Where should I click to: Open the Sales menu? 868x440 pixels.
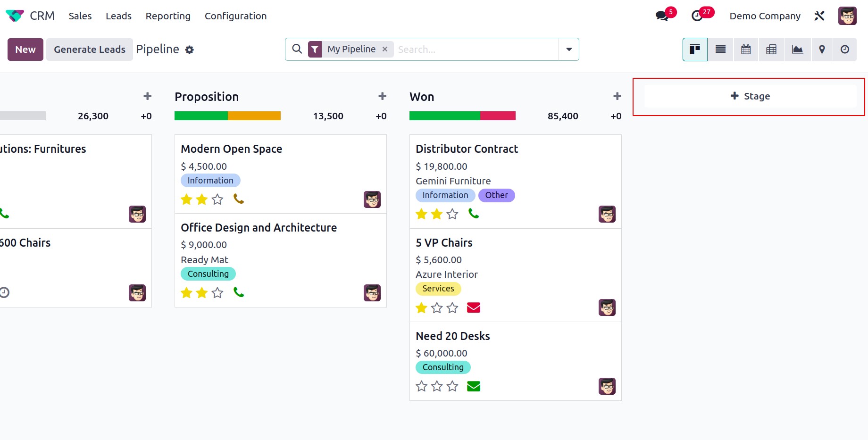pos(80,16)
